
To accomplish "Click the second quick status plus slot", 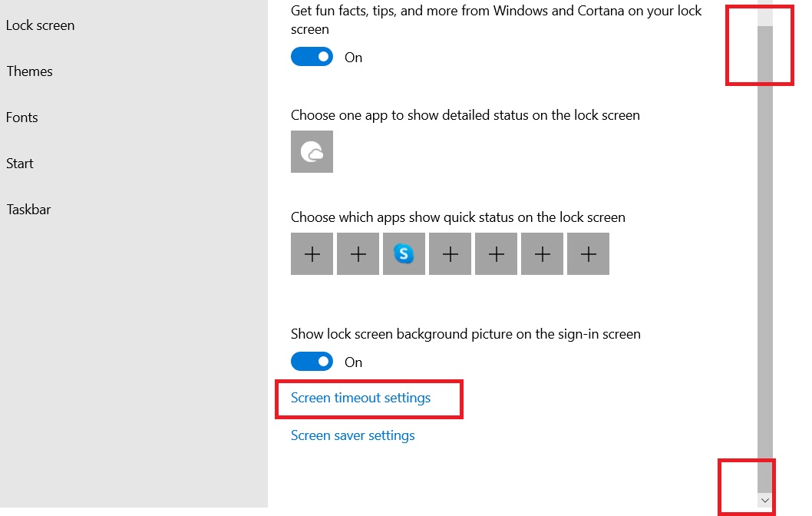I will tap(358, 254).
